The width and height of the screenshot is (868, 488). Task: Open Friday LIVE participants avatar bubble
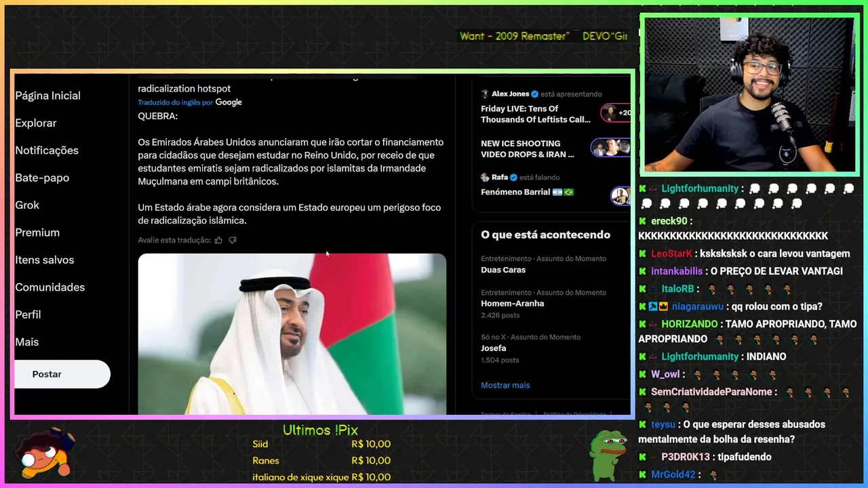tap(615, 113)
